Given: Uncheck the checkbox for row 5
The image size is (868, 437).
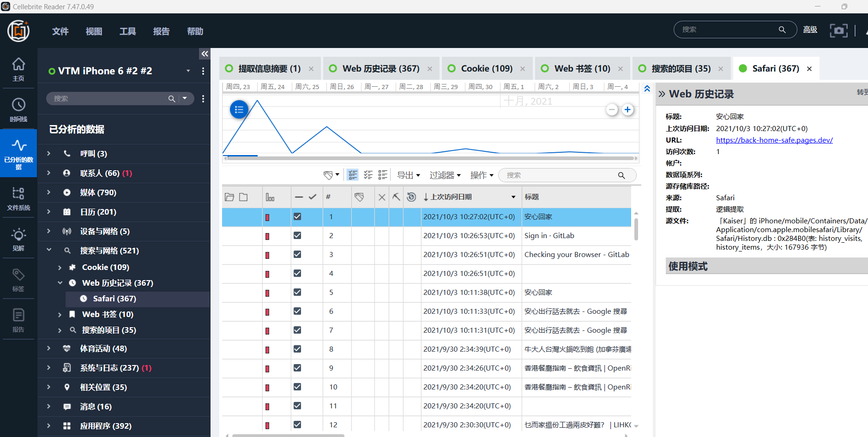Looking at the screenshot, I should [x=297, y=292].
